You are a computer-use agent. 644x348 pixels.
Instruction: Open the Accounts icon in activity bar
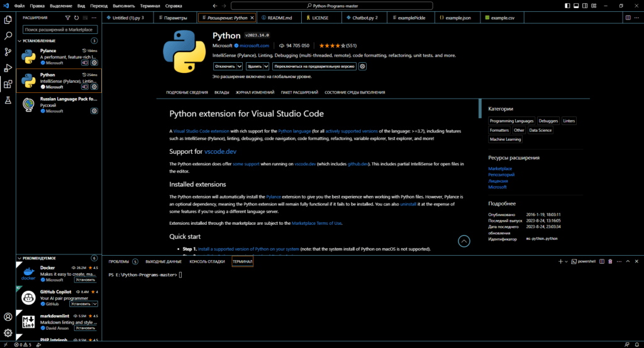point(8,317)
